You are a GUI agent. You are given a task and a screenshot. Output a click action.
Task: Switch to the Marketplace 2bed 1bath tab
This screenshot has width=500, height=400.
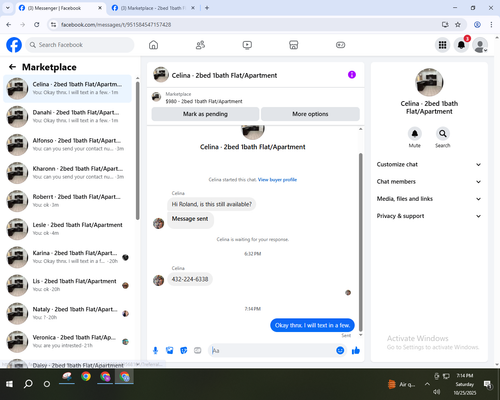tap(153, 8)
